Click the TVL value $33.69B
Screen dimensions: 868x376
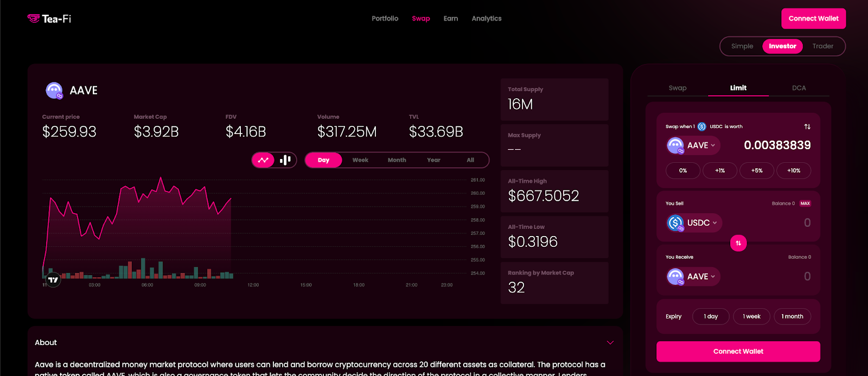pyautogui.click(x=436, y=132)
